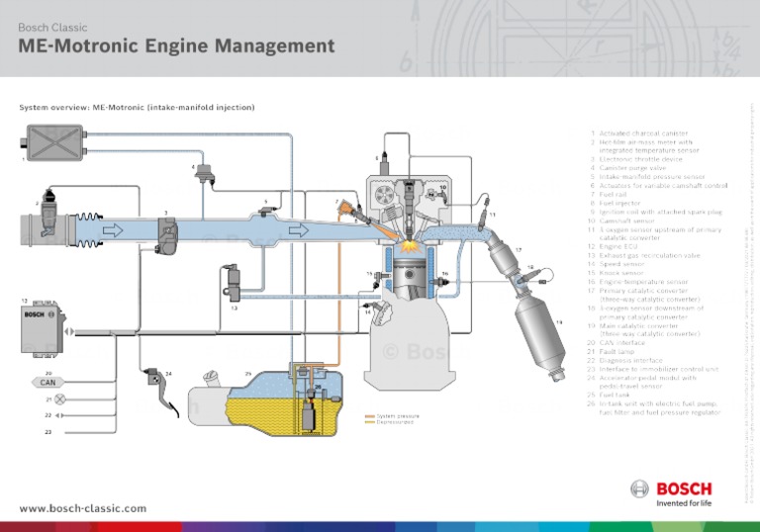Click the Depressurized legend color swatch

(x=370, y=423)
